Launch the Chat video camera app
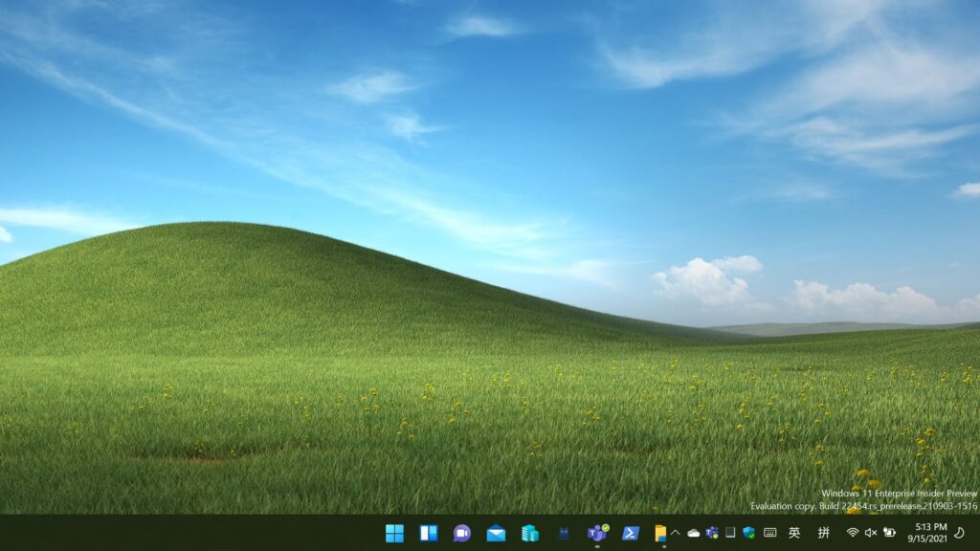The width and height of the screenshot is (980, 551). point(462,533)
